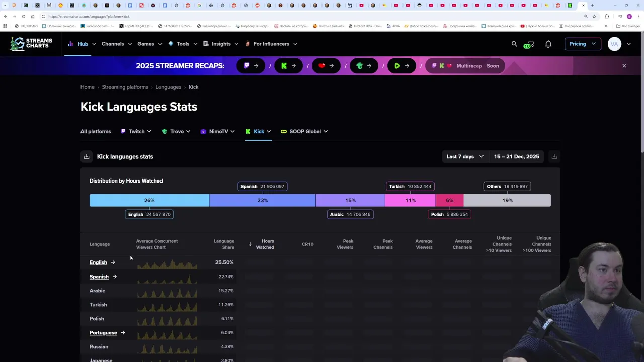Expand the Tools menu
644x362 pixels.
(183, 44)
